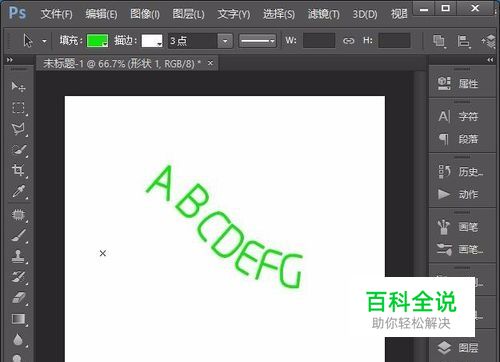Select the Polygonal Lasso tool
The width and height of the screenshot is (500, 362).
(18, 129)
